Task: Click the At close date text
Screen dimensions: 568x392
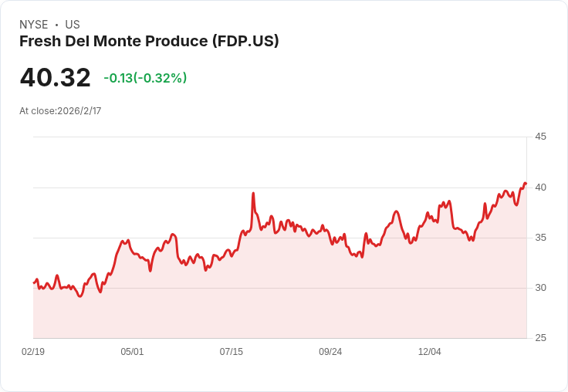Action: [x=60, y=111]
